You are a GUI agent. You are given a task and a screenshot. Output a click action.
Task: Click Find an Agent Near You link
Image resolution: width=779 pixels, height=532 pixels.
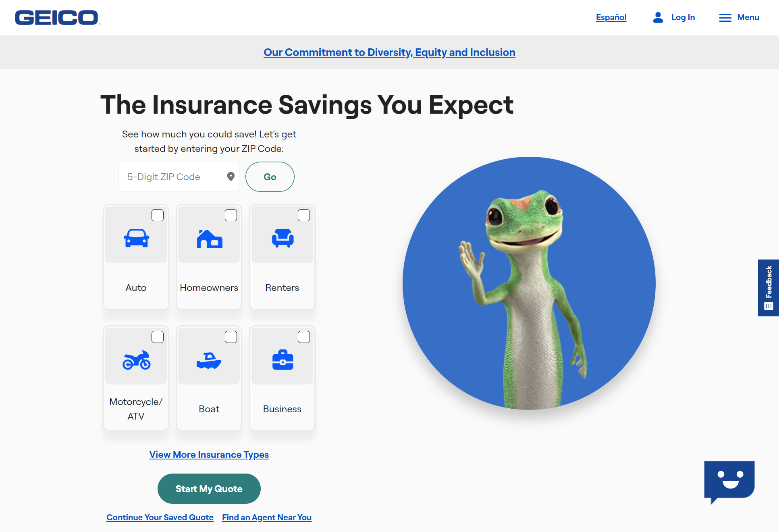[266, 517]
